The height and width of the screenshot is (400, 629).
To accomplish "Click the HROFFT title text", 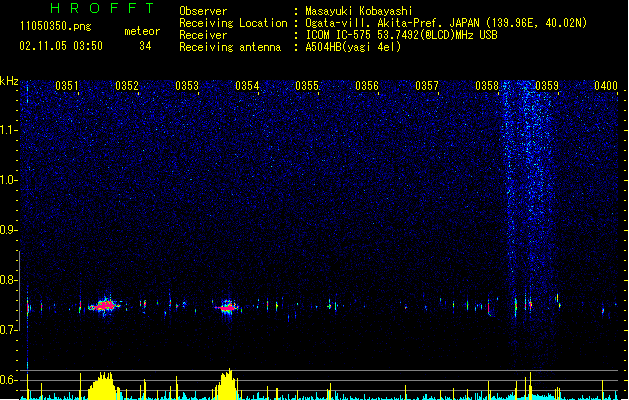I will [103, 8].
